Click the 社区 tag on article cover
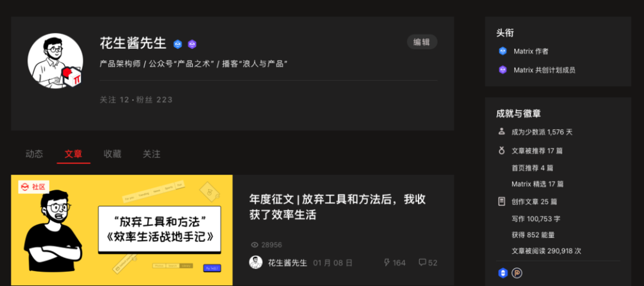The height and width of the screenshot is (286, 644). click(x=33, y=186)
